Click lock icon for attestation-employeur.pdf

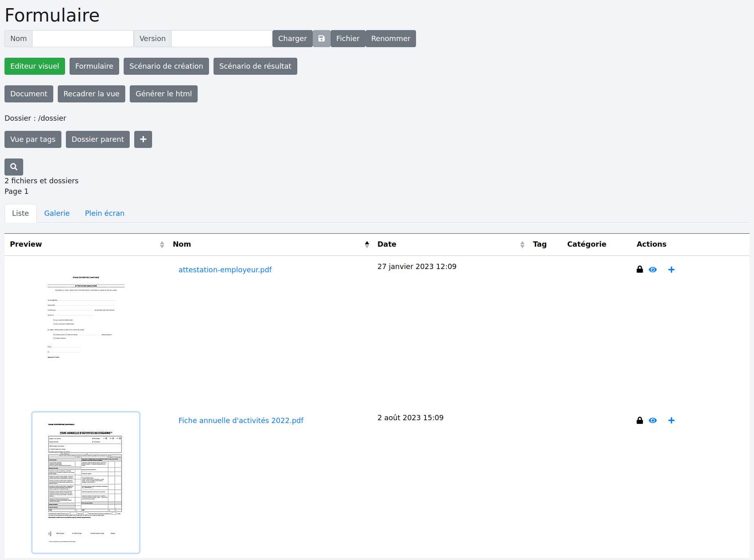[x=640, y=269]
